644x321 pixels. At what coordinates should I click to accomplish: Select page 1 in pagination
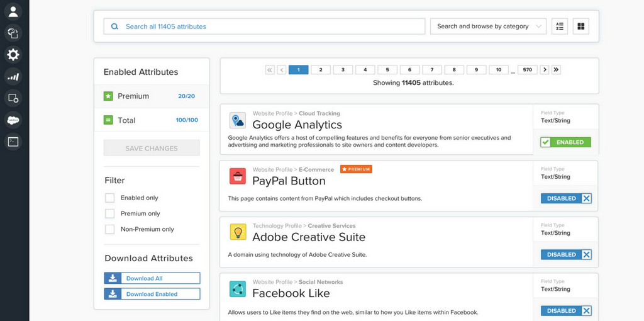tap(299, 70)
